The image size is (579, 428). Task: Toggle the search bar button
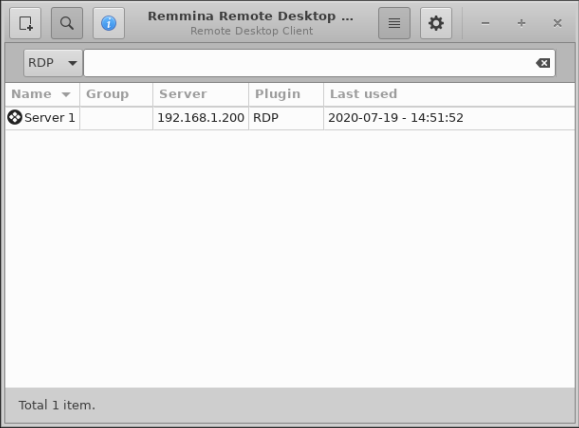(x=67, y=23)
